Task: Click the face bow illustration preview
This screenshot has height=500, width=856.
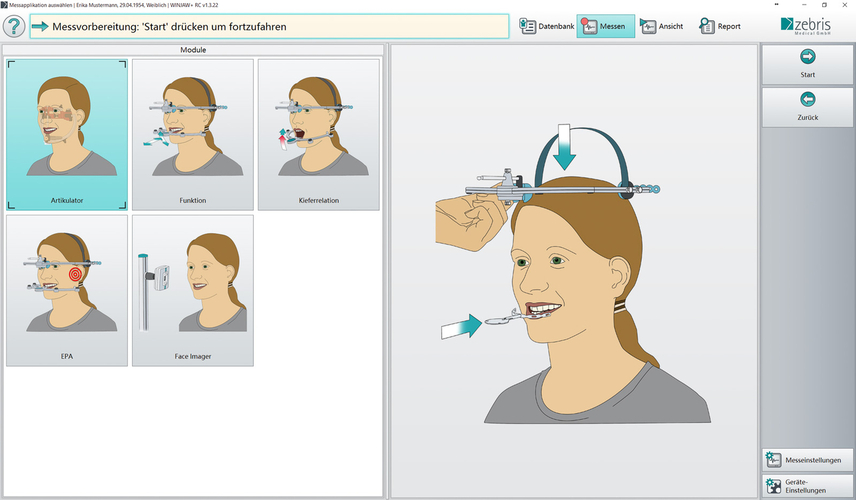Action: (x=573, y=270)
